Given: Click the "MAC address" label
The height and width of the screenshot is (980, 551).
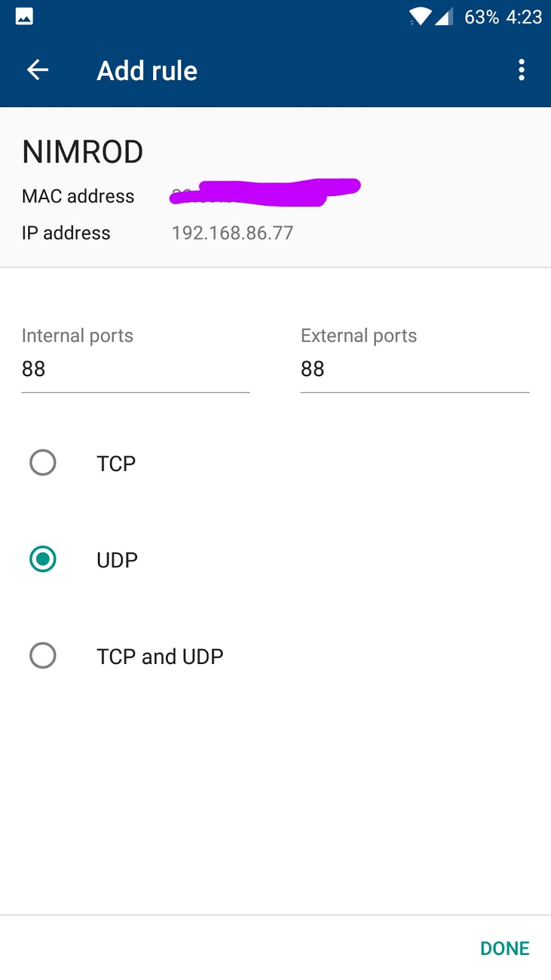Looking at the screenshot, I should 78,196.
